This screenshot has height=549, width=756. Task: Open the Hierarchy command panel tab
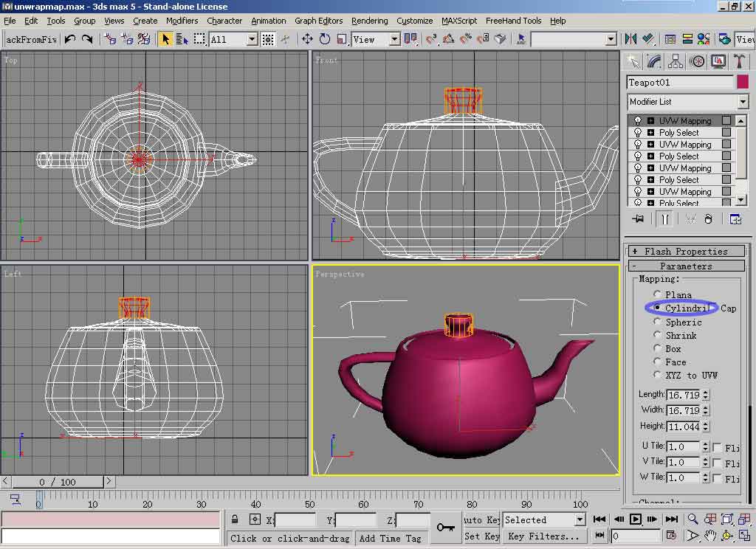click(676, 61)
